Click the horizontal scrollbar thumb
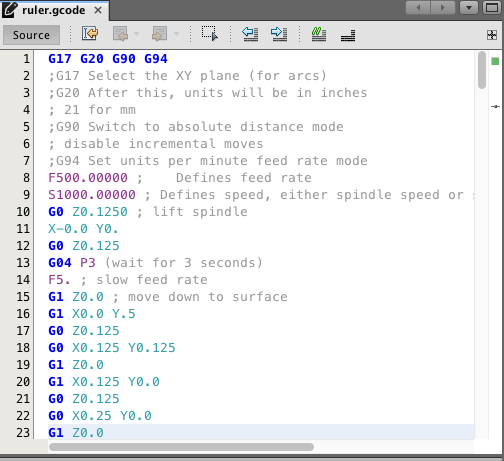The width and height of the screenshot is (504, 461). pyautogui.click(x=181, y=447)
